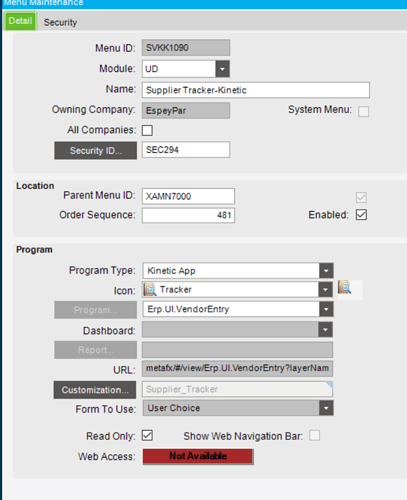This screenshot has width=407, height=500.
Task: Expand the Dashboard dropdown arrow
Action: tap(325, 330)
